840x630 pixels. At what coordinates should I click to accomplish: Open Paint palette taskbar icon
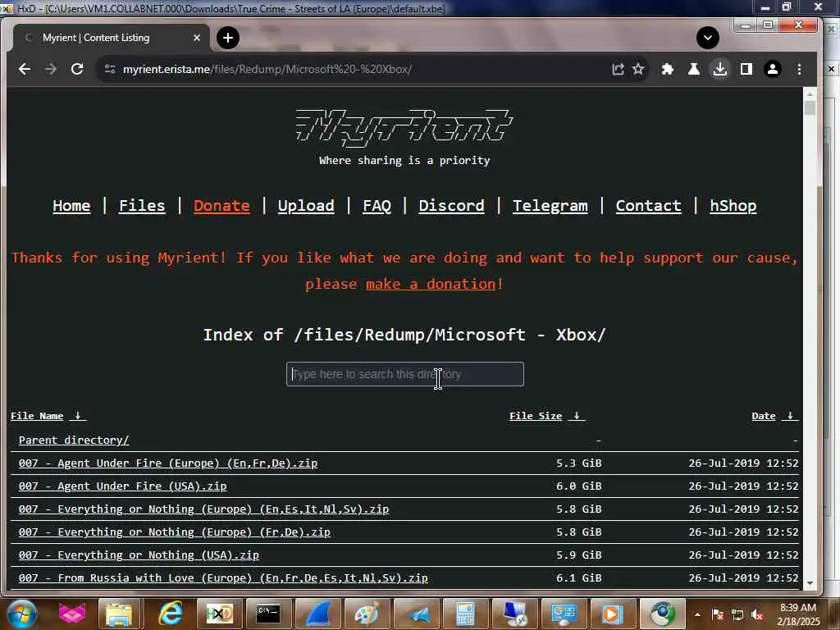click(367, 614)
